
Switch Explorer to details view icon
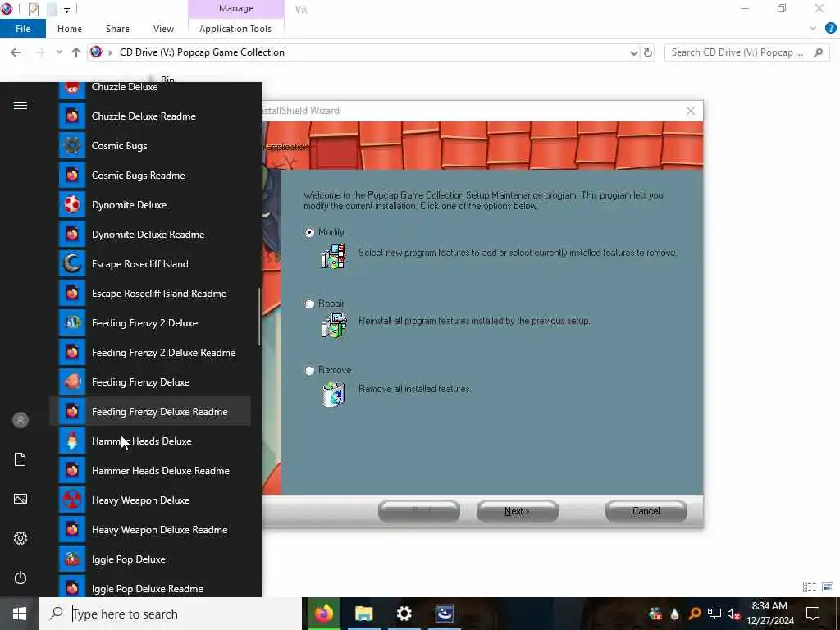[809, 587]
